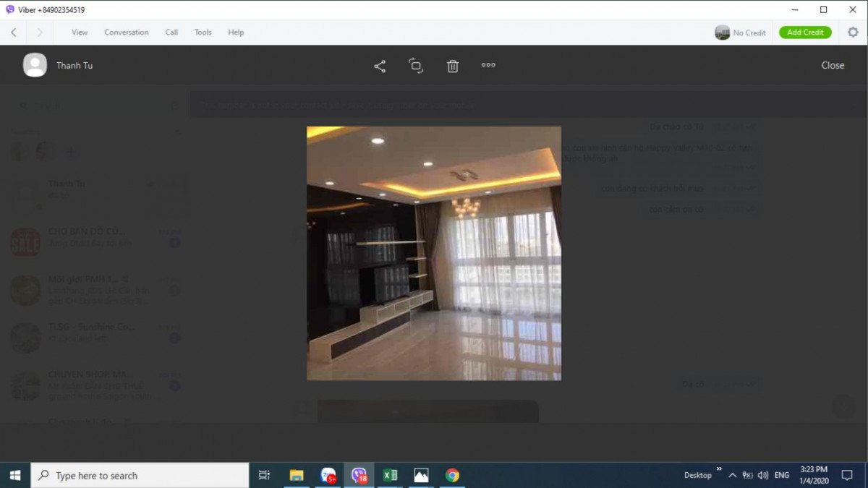Click the Windows taskbar search box
The height and width of the screenshot is (488, 868).
click(141, 476)
